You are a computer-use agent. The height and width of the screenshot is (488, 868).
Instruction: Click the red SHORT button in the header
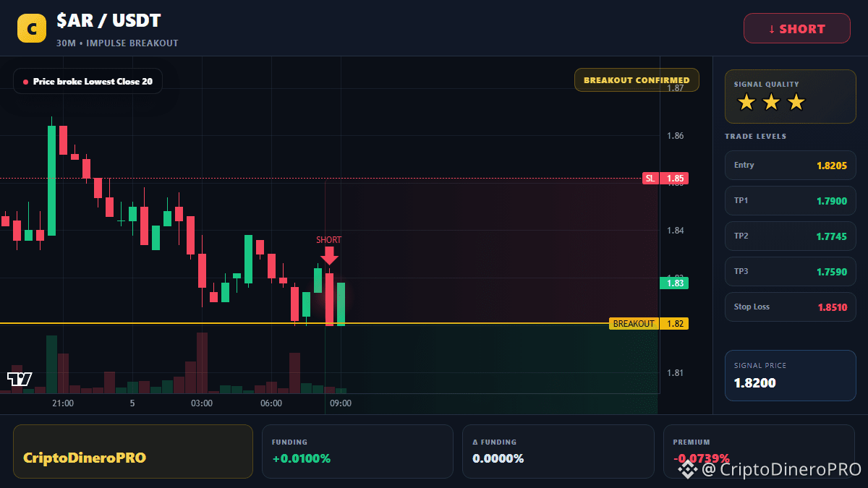pos(797,29)
